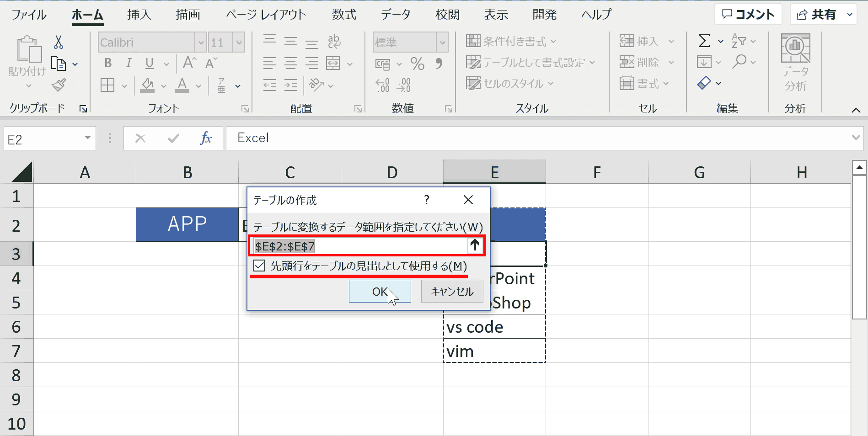Click the Merge and Center icon

pos(333,64)
